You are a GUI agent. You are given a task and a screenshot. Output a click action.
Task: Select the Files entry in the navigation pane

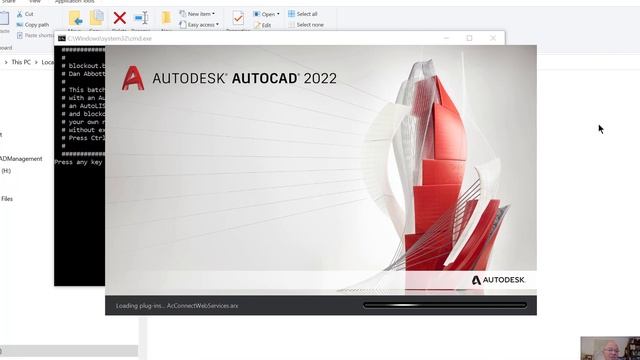[x=7, y=199]
